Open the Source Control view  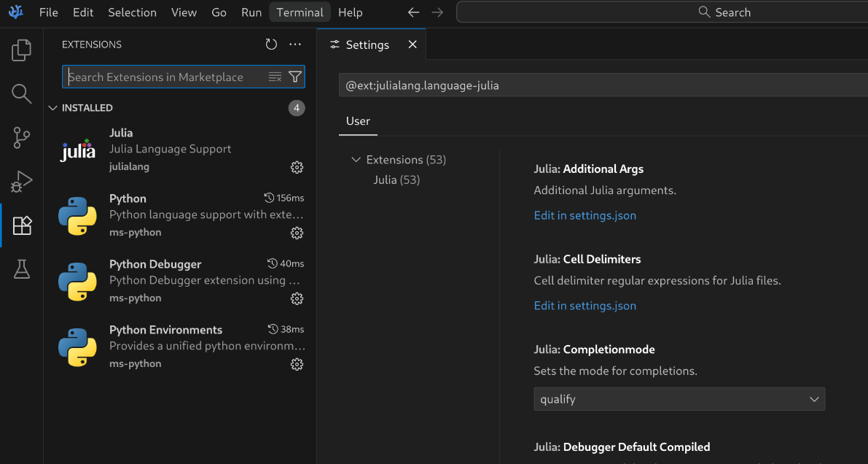click(22, 137)
